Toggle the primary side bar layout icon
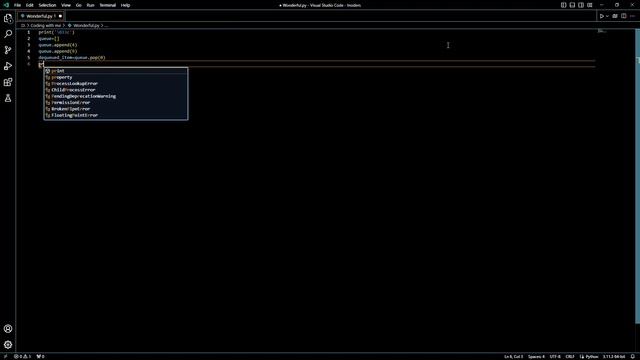 point(563,5)
